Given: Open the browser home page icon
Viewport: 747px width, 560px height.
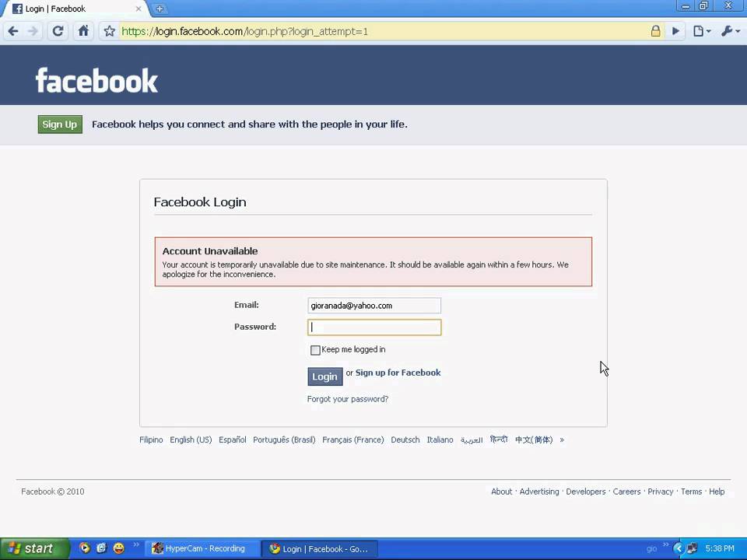Looking at the screenshot, I should coord(83,31).
